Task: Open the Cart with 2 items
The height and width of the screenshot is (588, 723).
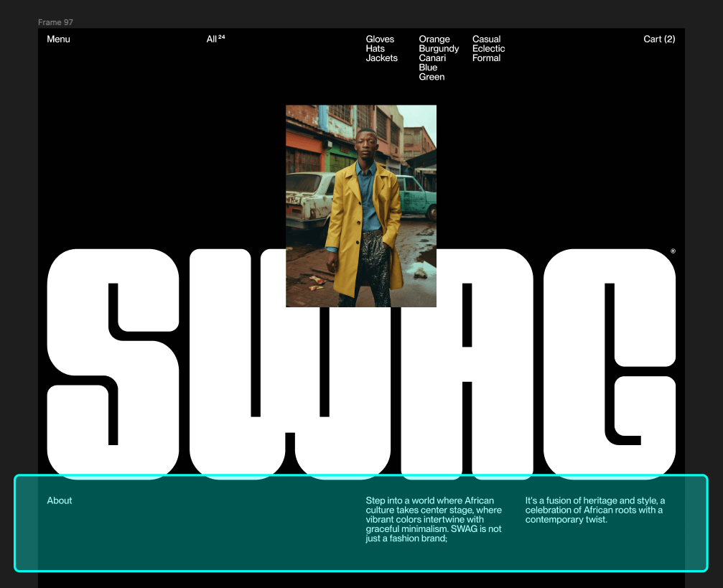Action: (658, 39)
